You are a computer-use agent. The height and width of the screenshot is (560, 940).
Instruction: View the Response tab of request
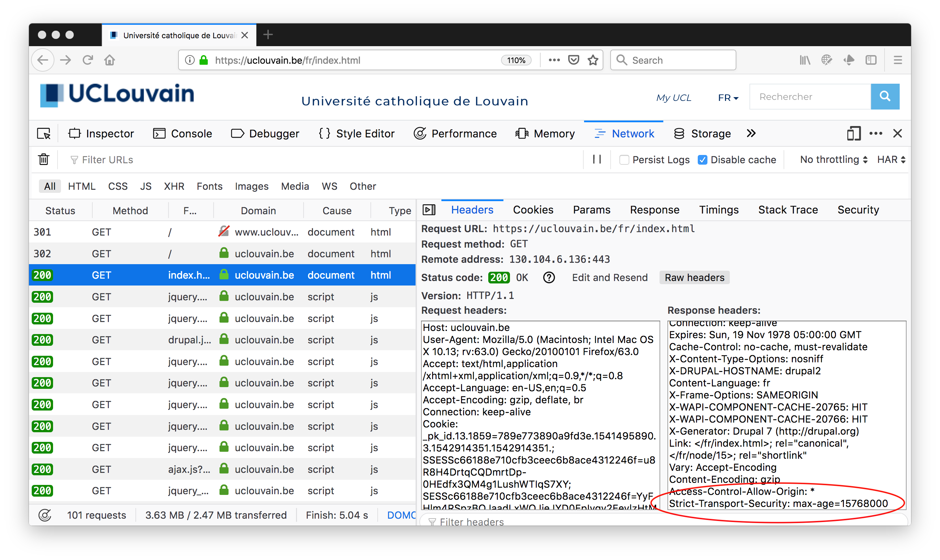point(654,210)
